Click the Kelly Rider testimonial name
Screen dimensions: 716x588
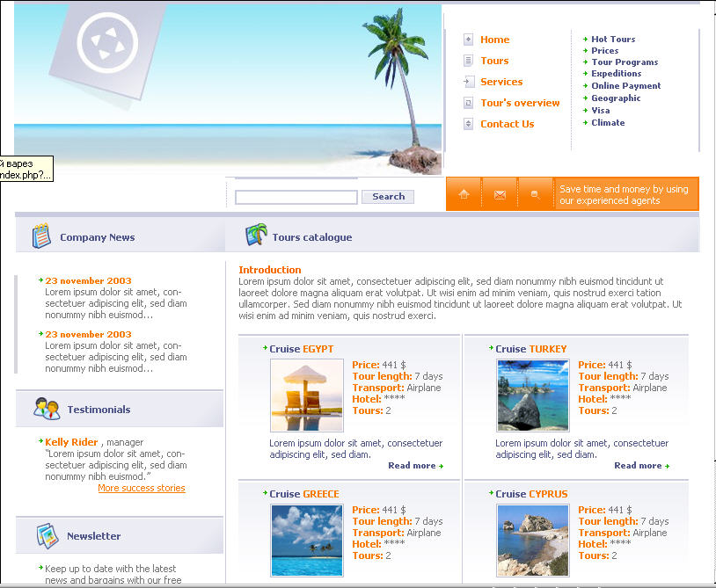pos(71,442)
